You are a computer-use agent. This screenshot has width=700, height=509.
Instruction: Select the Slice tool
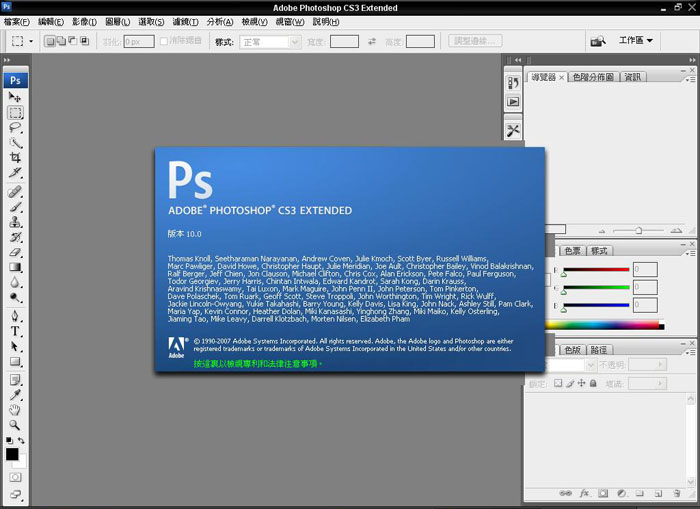pos(15,172)
